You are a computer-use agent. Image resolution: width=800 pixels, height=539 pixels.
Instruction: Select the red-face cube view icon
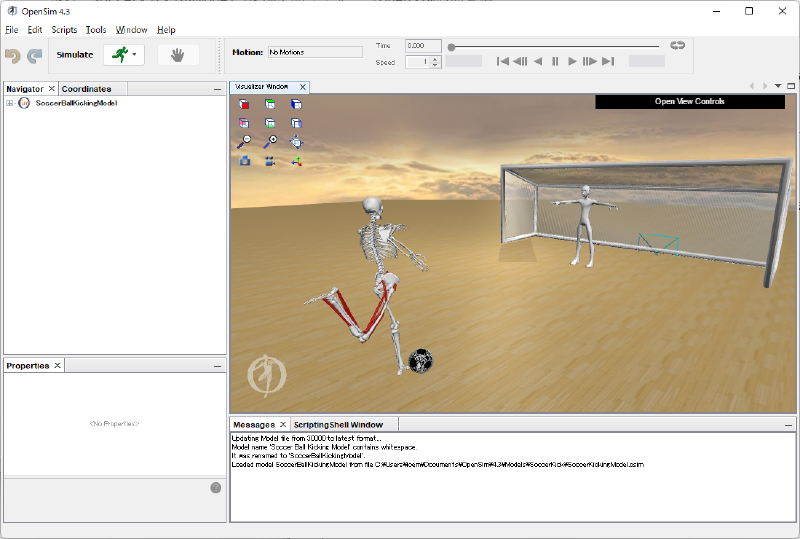[x=245, y=105]
